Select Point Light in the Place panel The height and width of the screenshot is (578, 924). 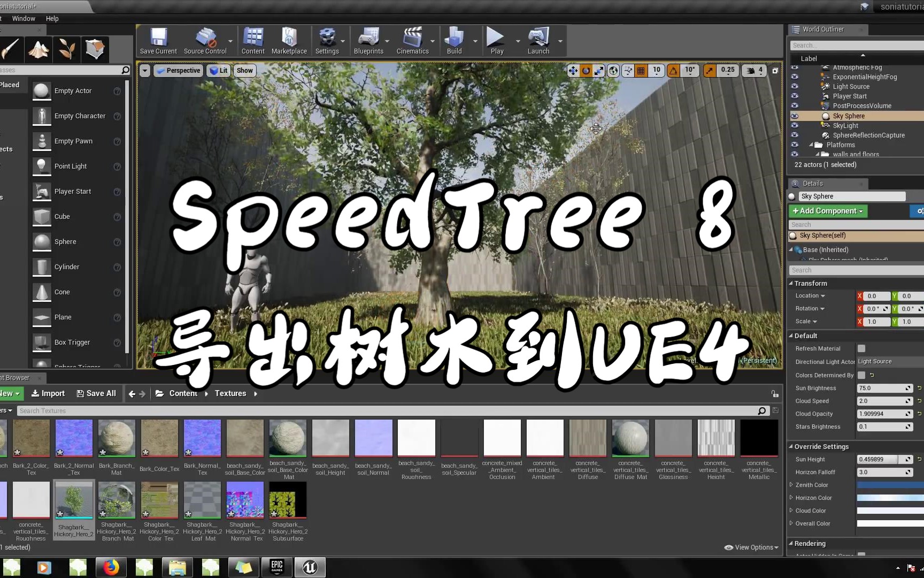70,166
